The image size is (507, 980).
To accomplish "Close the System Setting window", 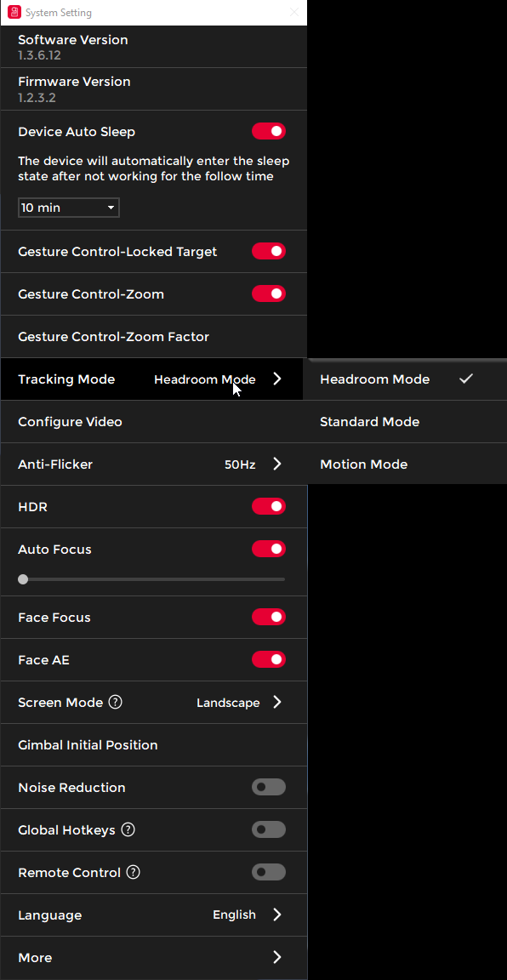I will pyautogui.click(x=293, y=12).
